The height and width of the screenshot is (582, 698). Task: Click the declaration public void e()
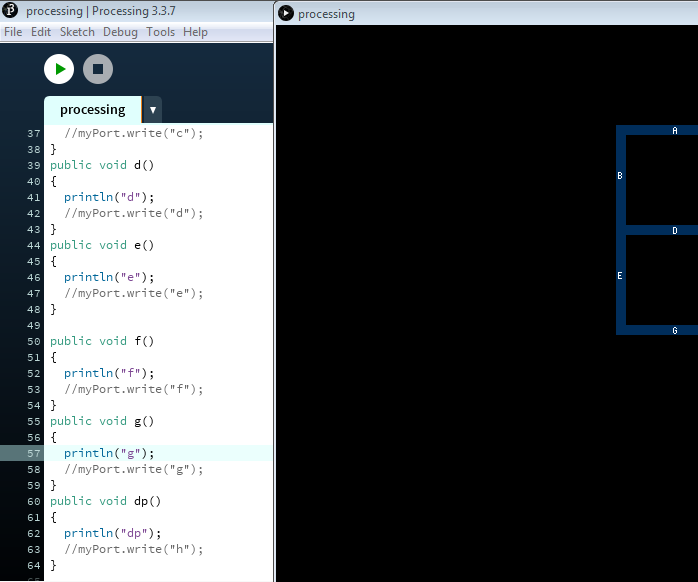click(x=102, y=245)
